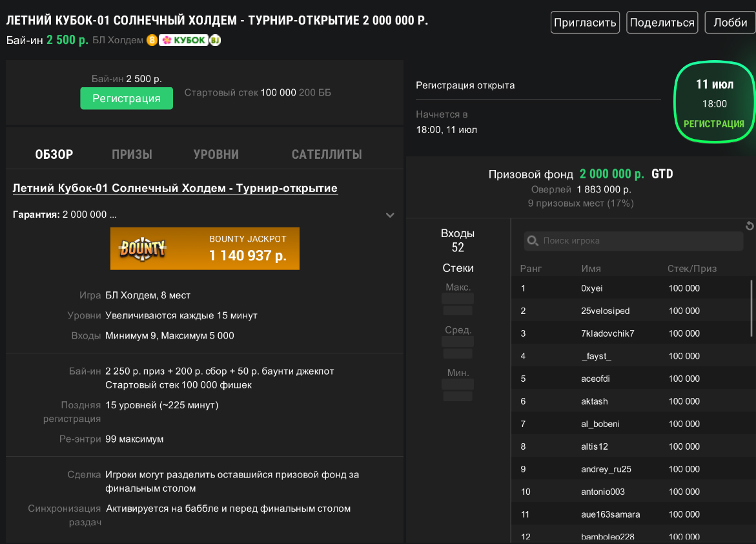Click the round BJ bounty jackpot icon
This screenshot has height=544, width=756.
(215, 40)
